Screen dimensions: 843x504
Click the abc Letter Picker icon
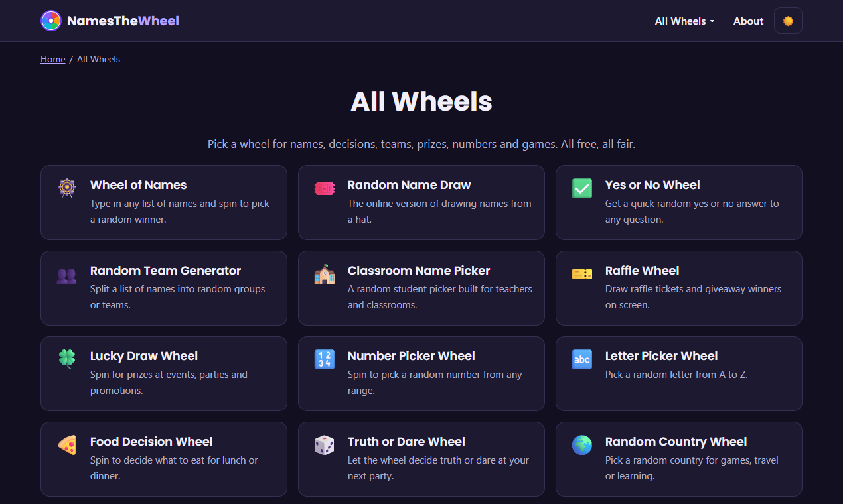tap(581, 359)
